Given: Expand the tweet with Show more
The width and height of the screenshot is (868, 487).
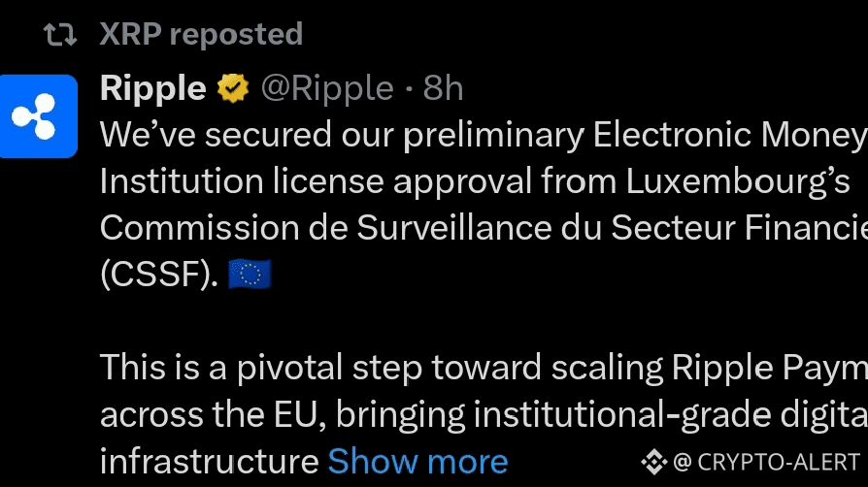Looking at the screenshot, I should [x=417, y=462].
